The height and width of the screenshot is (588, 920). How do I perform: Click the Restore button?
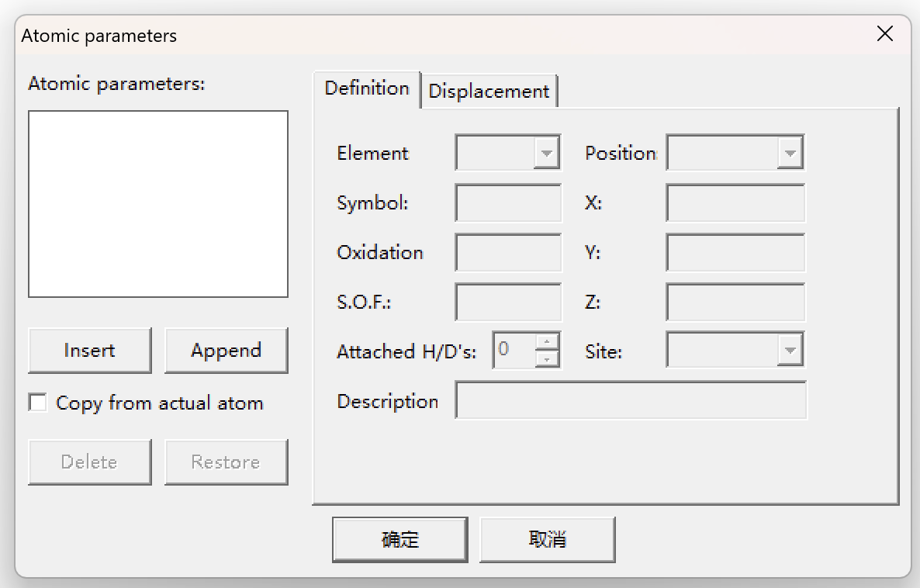226,462
